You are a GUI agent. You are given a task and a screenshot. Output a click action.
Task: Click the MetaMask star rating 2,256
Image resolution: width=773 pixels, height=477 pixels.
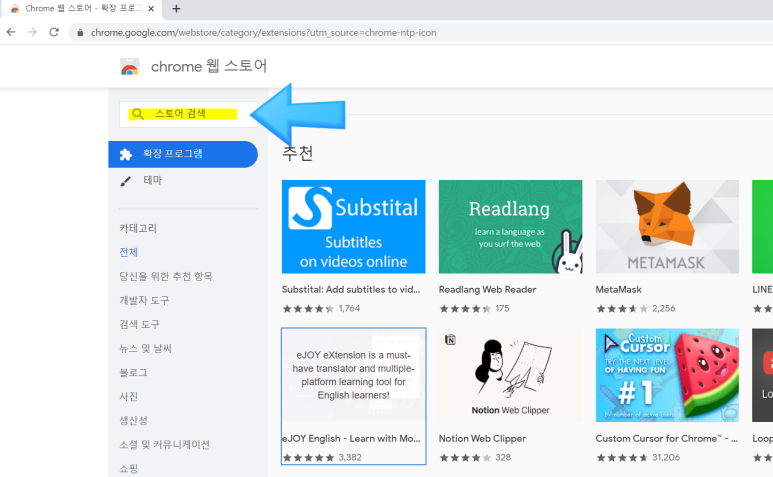click(x=636, y=309)
